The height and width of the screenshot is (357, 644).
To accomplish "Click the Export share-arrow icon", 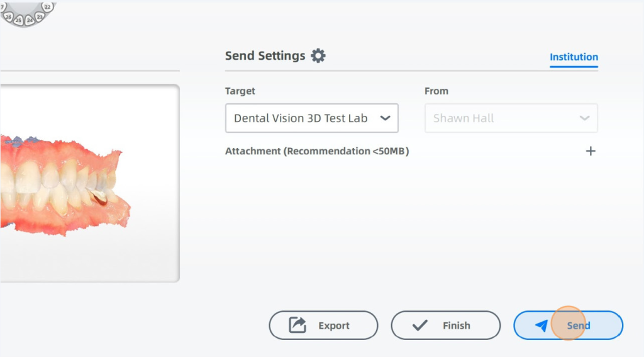I will 297,326.
